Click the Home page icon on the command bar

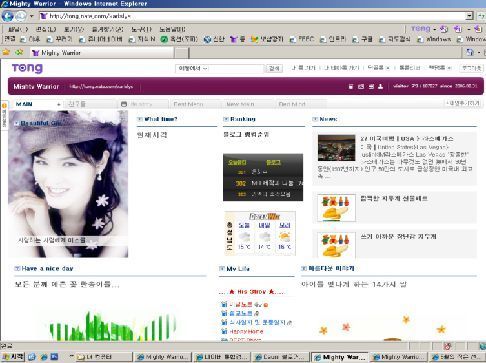point(470,52)
